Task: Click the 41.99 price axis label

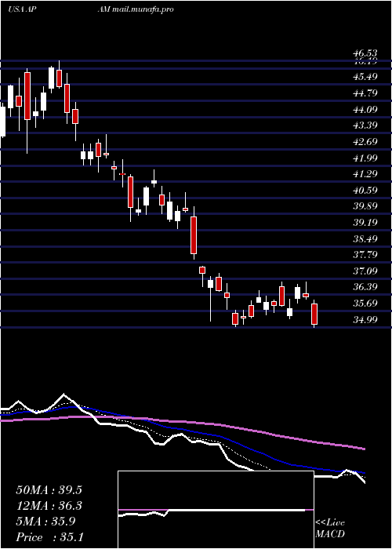Action: coord(365,158)
